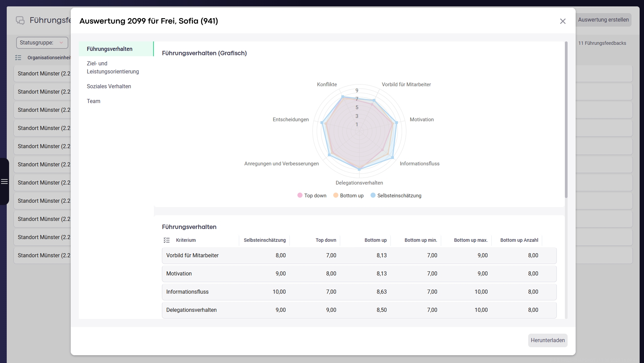644x363 pixels.
Task: Select the Informationsfluss table row
Action: (359, 292)
